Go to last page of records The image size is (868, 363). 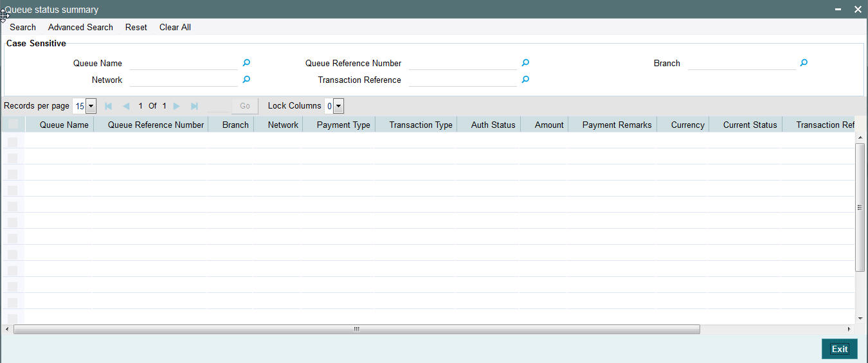194,106
